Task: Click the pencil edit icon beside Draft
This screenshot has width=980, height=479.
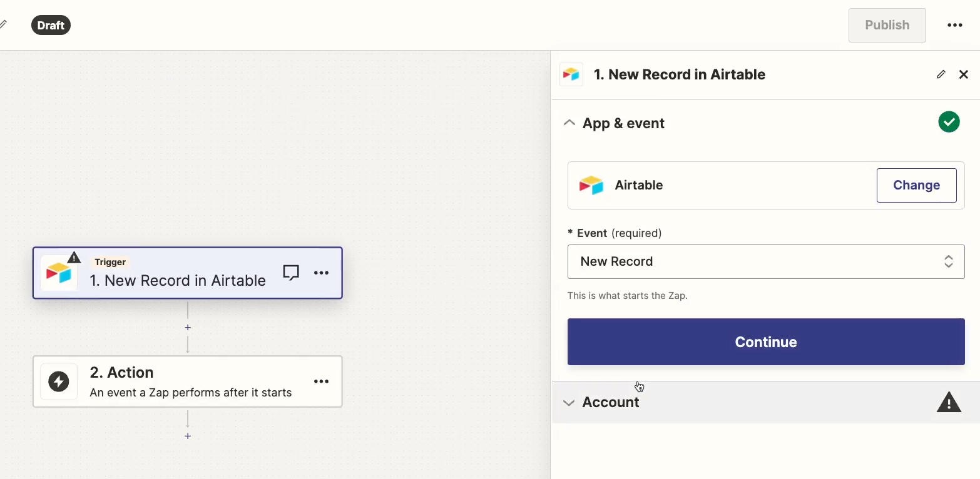Action: coord(3,25)
